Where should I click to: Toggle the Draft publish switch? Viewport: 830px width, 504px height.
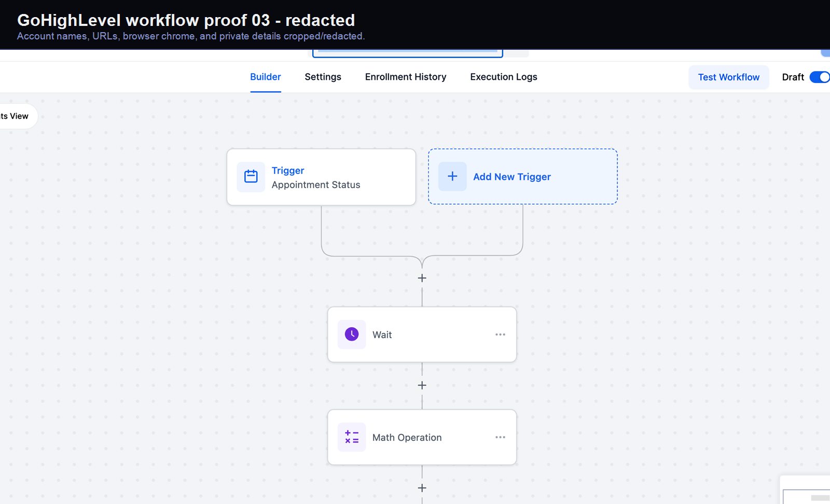point(820,77)
